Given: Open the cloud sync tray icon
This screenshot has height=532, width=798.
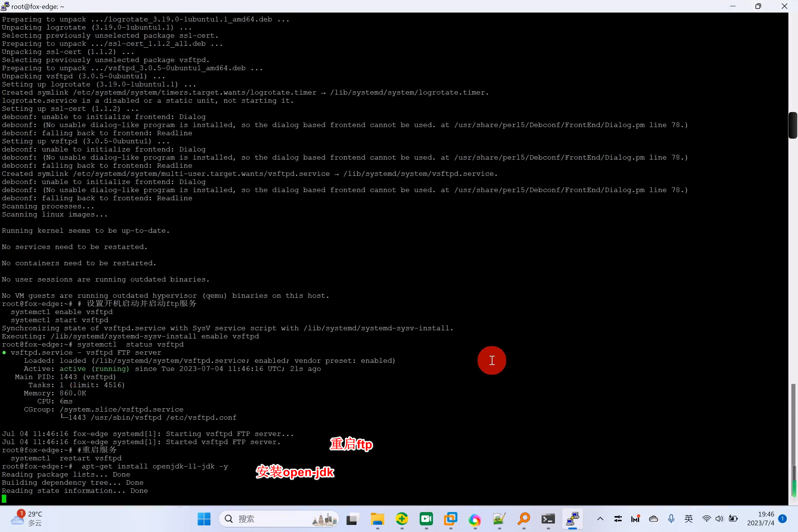Looking at the screenshot, I should [653, 519].
